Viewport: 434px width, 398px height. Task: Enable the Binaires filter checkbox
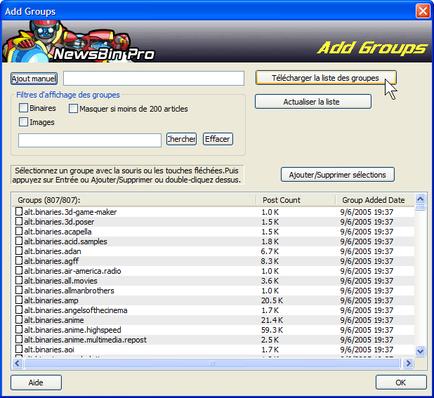[x=23, y=108]
